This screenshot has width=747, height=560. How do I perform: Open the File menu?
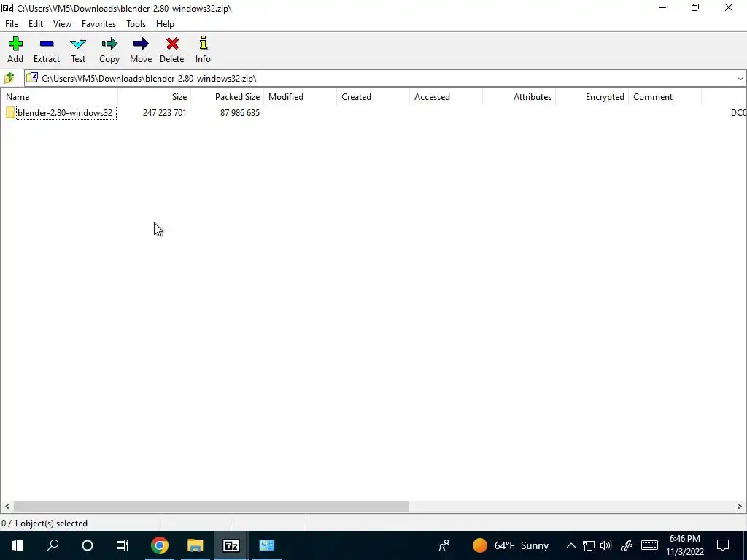coord(12,24)
